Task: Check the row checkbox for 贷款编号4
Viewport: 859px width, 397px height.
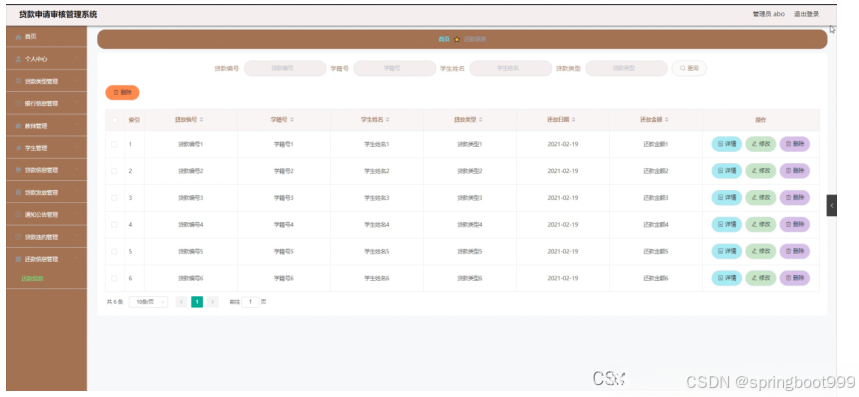Action: (114, 225)
